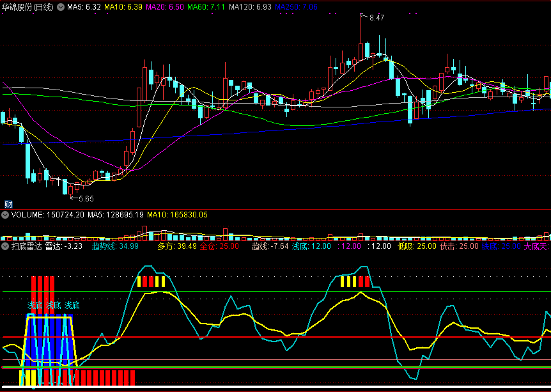The image size is (551, 392).
Task: Click the 8.47 high price marker
Action: (x=376, y=17)
